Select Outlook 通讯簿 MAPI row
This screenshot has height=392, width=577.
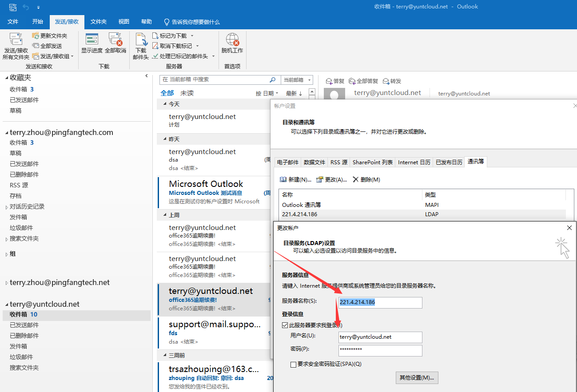click(422, 205)
